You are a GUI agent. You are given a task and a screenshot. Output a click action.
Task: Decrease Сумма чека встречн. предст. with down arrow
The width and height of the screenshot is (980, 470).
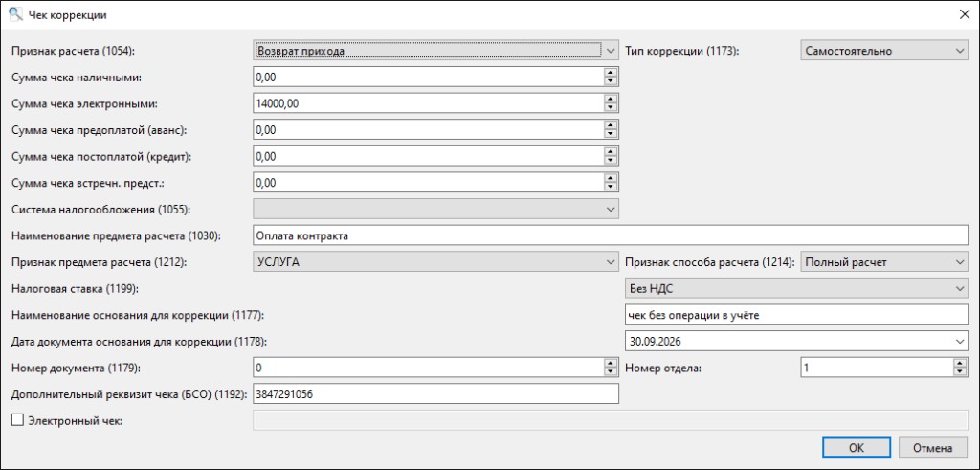(612, 187)
